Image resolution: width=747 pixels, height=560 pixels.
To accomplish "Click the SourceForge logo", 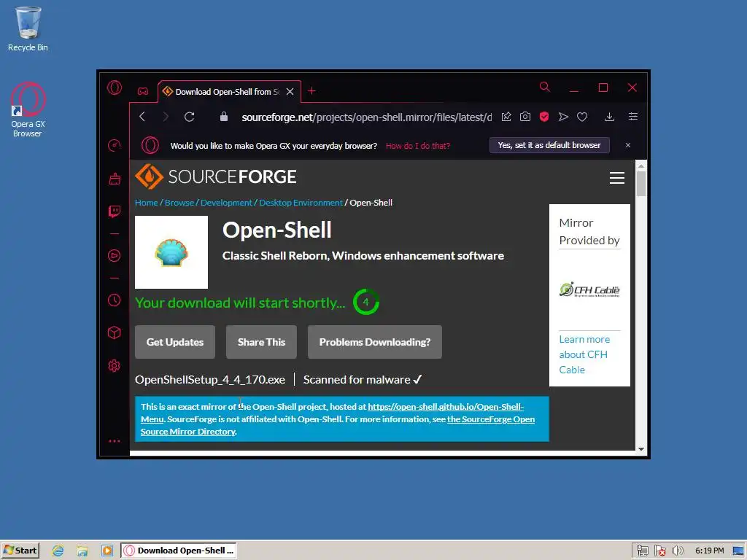I will (215, 176).
